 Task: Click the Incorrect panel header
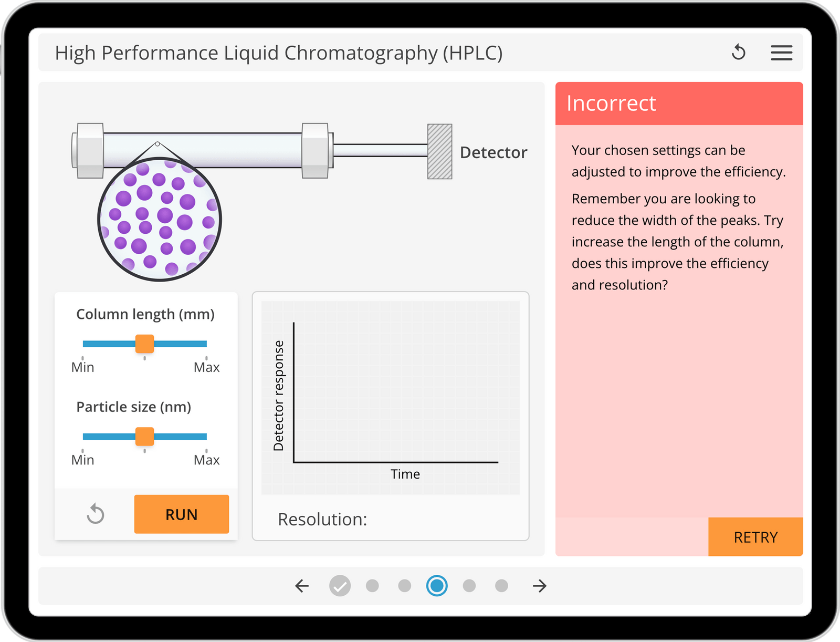(612, 103)
